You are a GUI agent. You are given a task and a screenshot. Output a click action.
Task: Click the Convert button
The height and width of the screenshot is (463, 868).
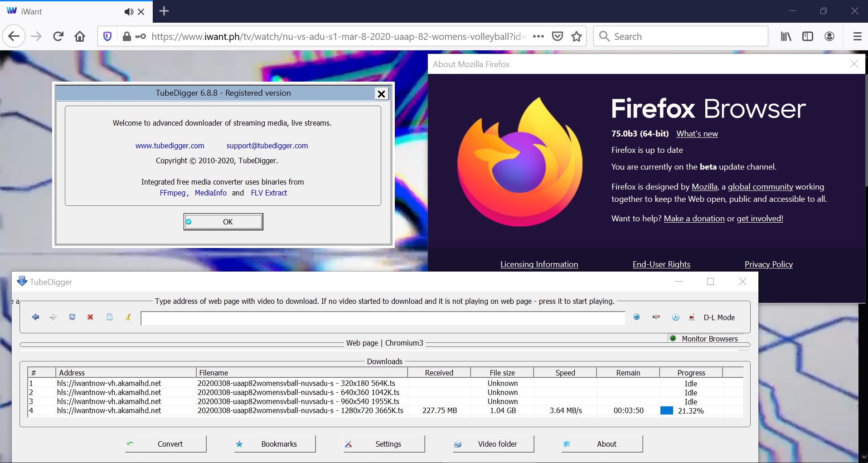pyautogui.click(x=166, y=444)
